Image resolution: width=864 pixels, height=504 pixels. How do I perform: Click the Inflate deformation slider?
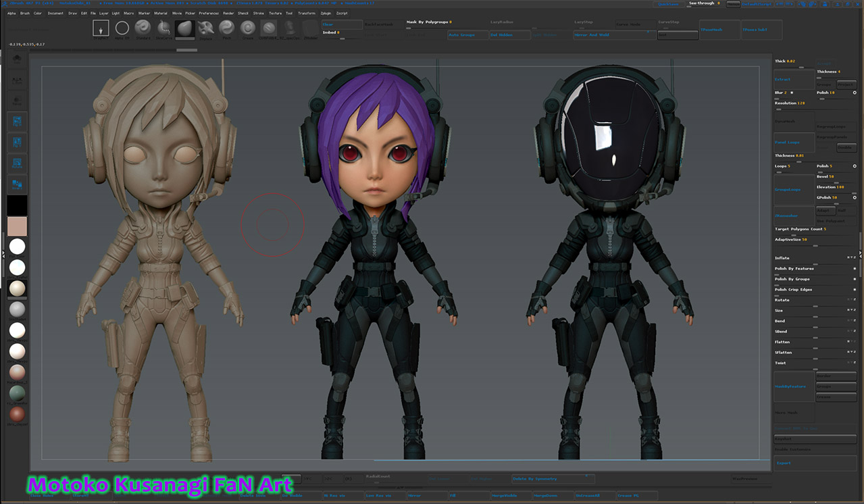tap(815, 259)
